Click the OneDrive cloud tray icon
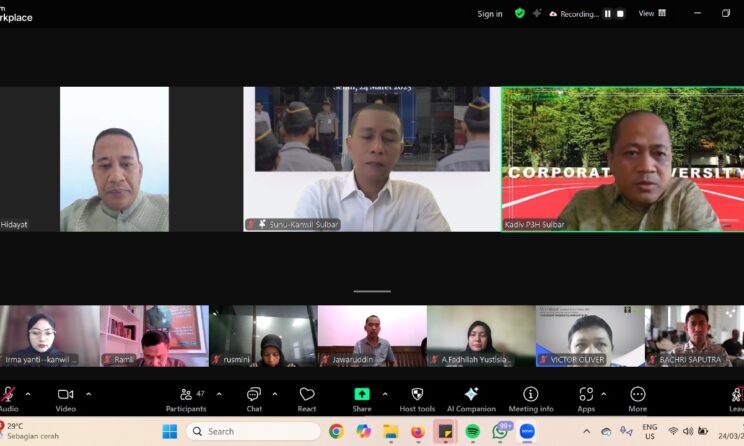The image size is (744, 446). click(606, 431)
